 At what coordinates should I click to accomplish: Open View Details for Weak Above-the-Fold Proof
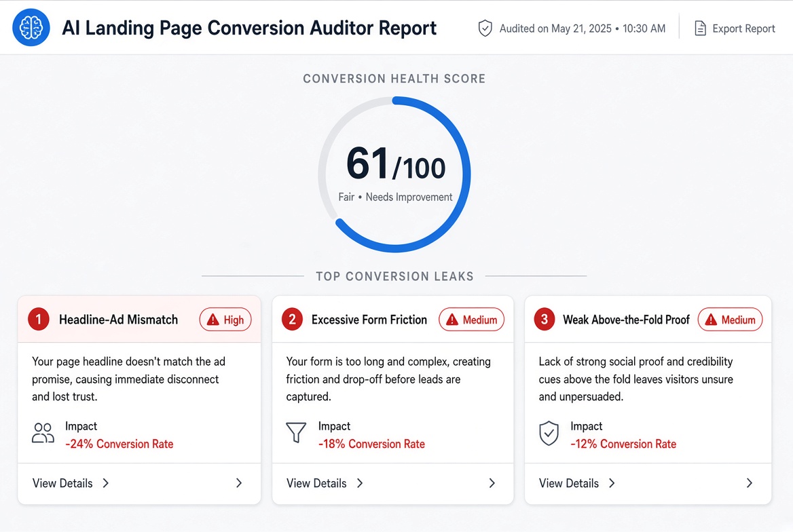(x=577, y=483)
